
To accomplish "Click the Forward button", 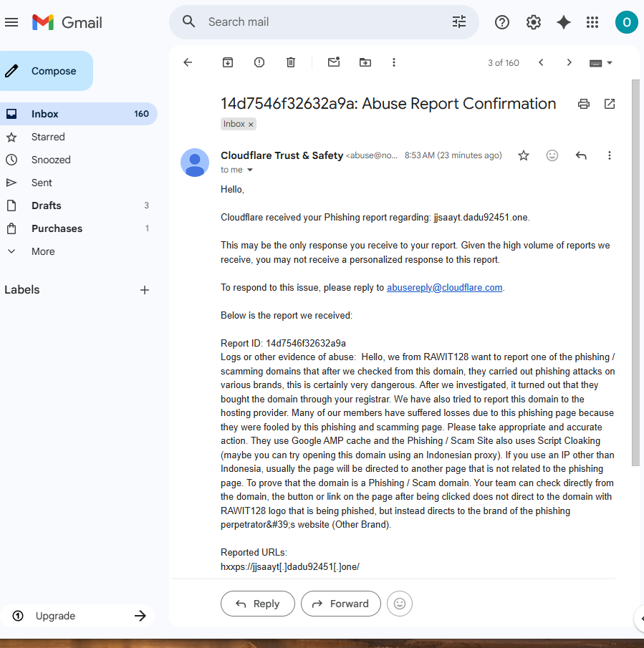I will [340, 604].
